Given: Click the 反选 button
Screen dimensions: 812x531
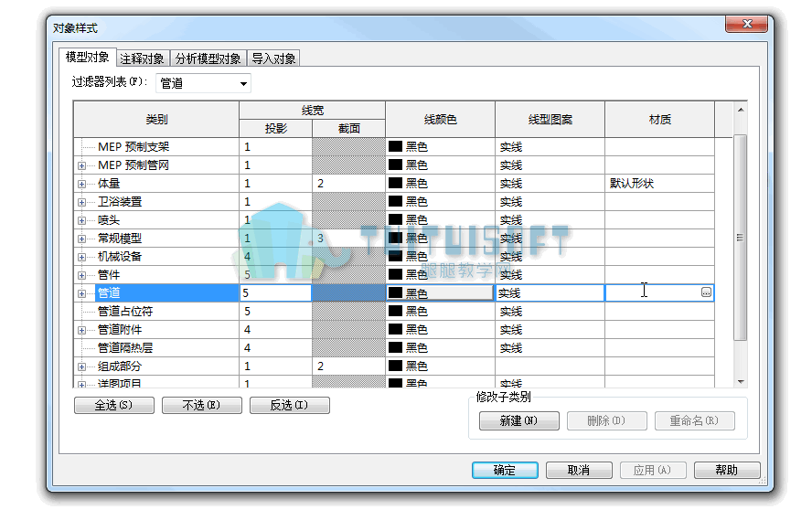Looking at the screenshot, I should (290, 405).
